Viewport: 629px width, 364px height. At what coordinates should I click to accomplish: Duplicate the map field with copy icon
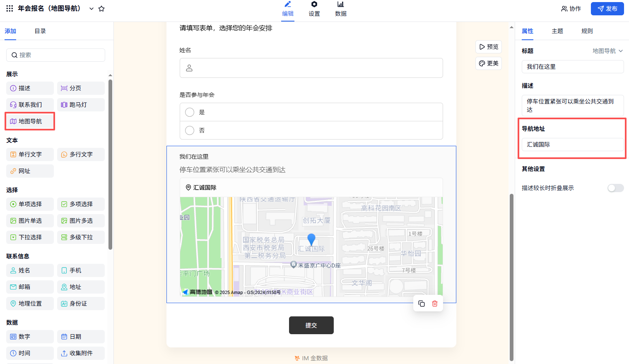[x=422, y=304]
